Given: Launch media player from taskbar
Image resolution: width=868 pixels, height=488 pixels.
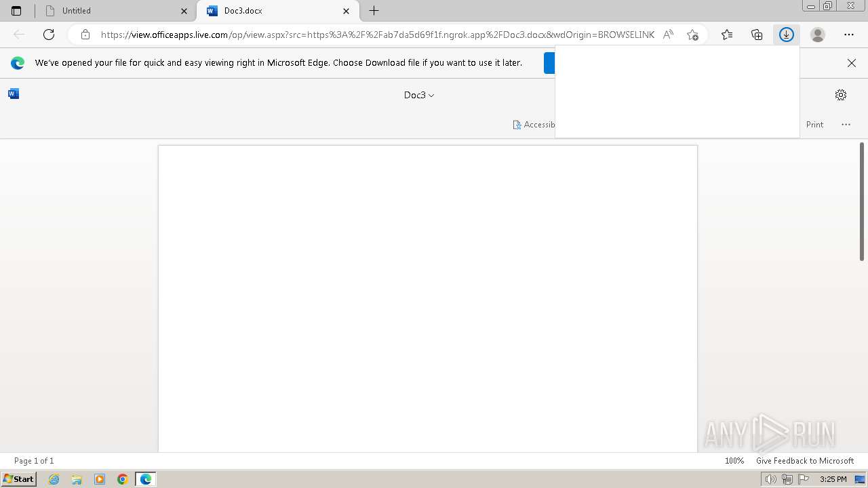Looking at the screenshot, I should click(x=100, y=479).
